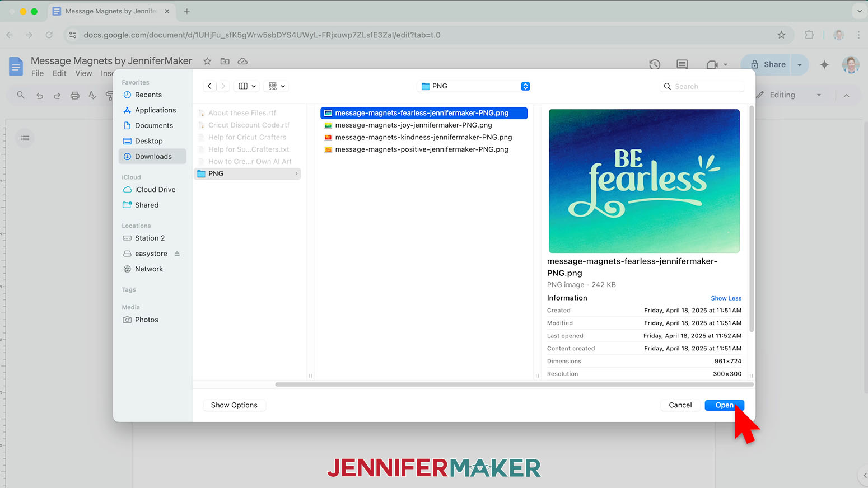Eject the easystore drive
The image size is (868, 488).
click(177, 254)
